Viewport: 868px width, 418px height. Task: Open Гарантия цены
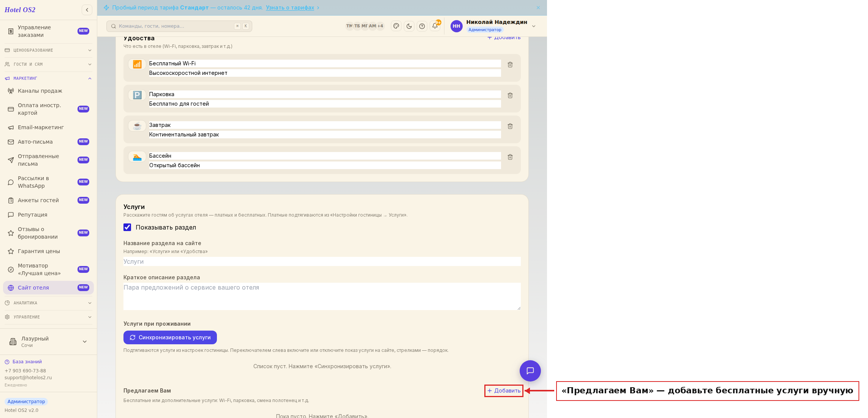pos(48,251)
